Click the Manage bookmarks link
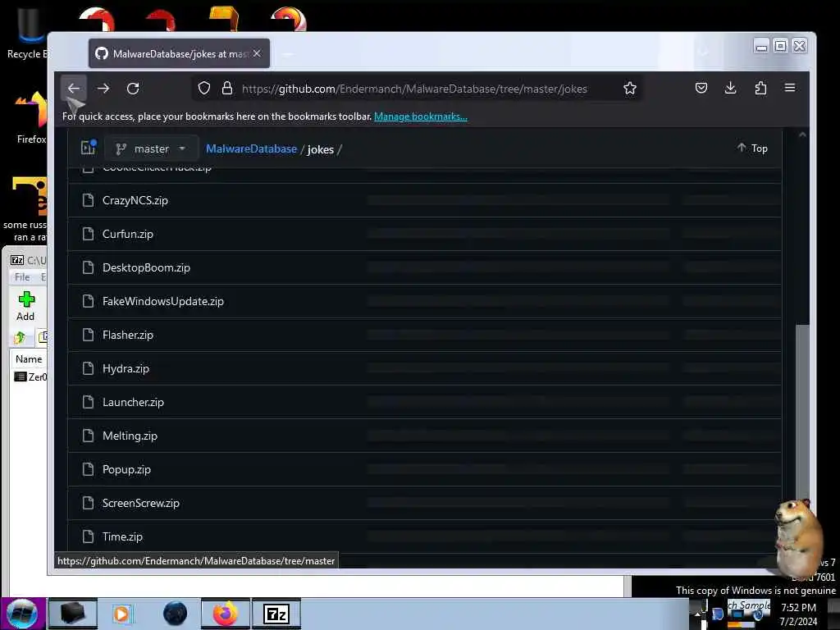This screenshot has height=630, width=840. point(421,116)
